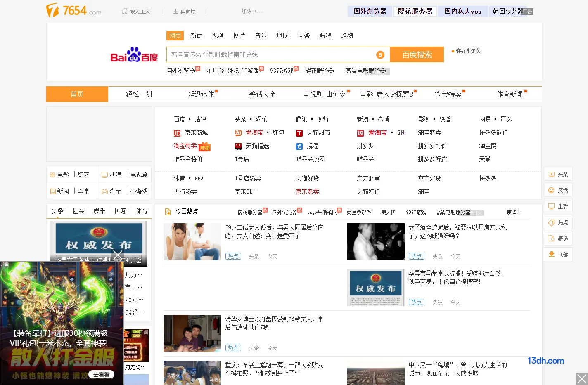Select the 社会 news tab

pos(78,211)
